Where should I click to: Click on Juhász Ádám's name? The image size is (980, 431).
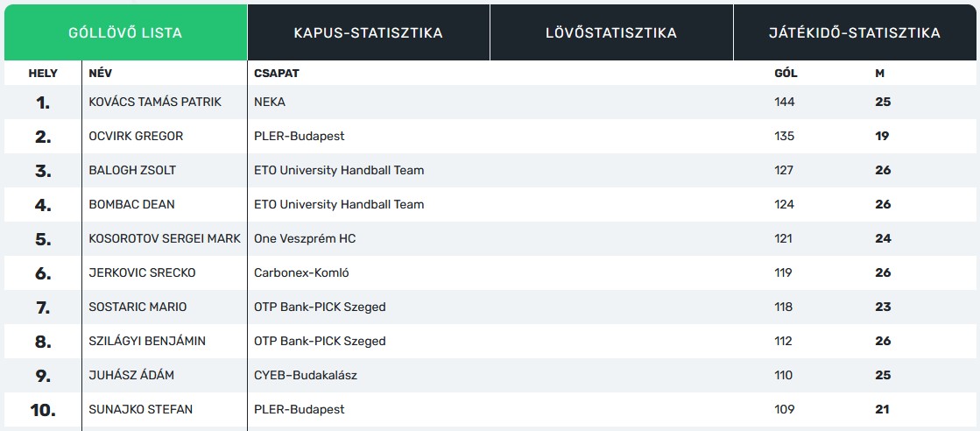(131, 376)
